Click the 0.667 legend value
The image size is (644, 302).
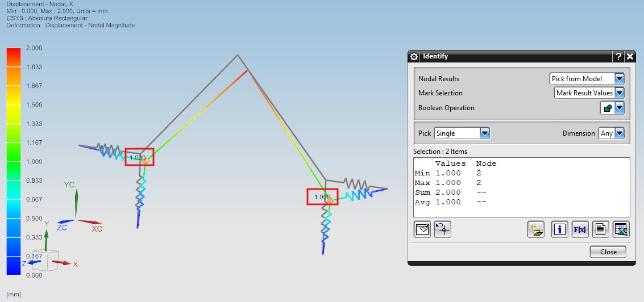34,199
